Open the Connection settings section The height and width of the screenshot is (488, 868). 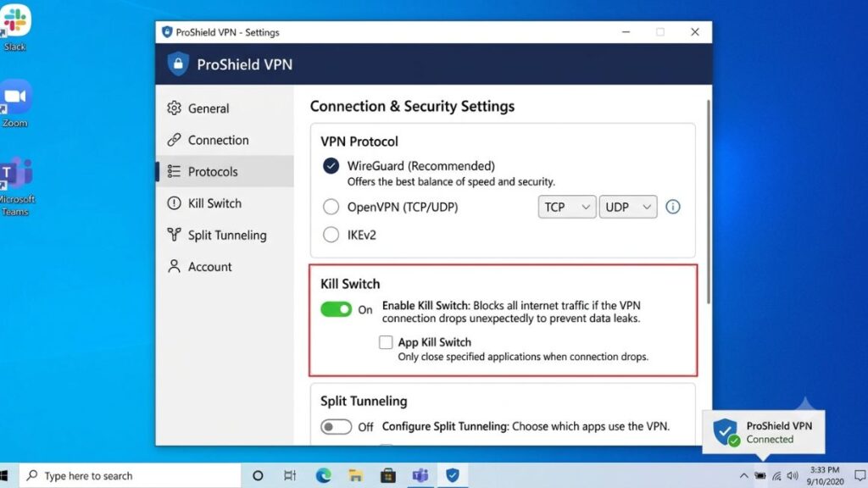click(225, 140)
